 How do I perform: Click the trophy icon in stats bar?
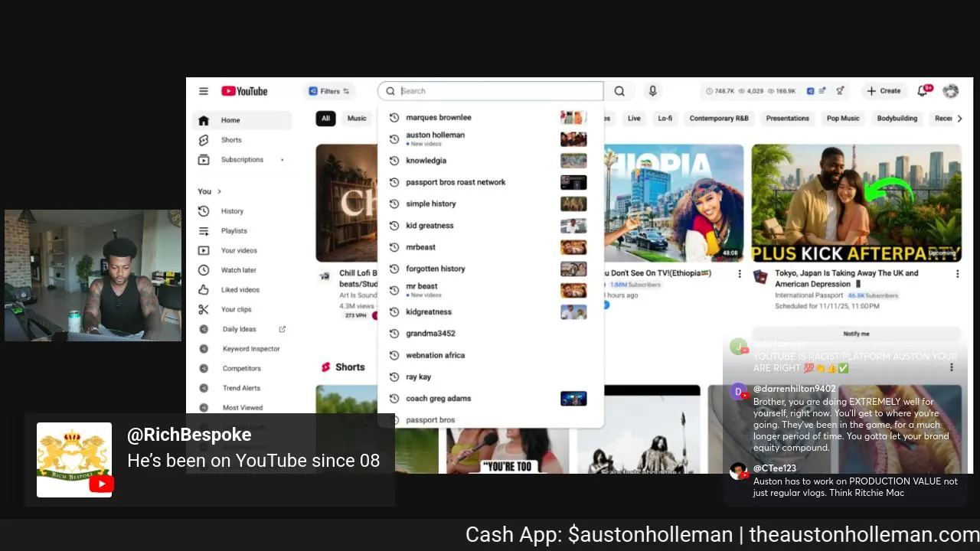coord(840,91)
